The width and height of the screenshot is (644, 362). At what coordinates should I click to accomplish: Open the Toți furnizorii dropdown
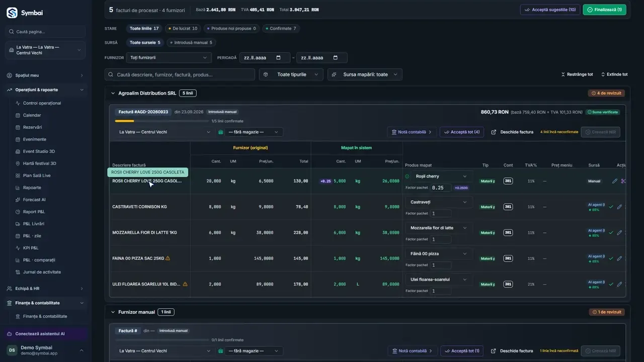click(x=169, y=58)
